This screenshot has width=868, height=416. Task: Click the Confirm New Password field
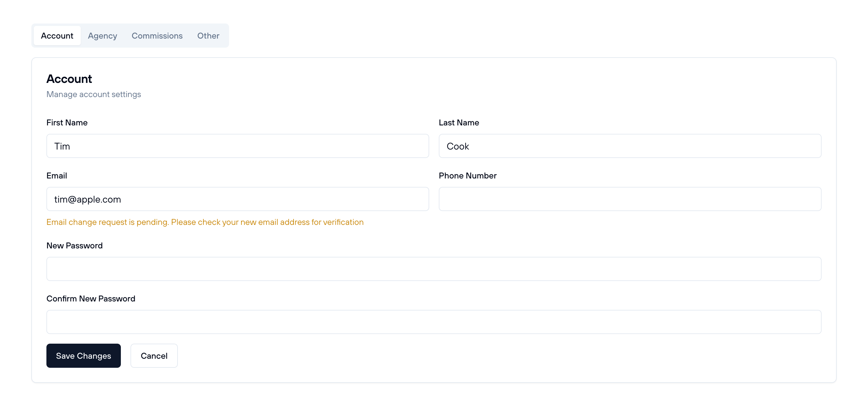[x=434, y=322]
